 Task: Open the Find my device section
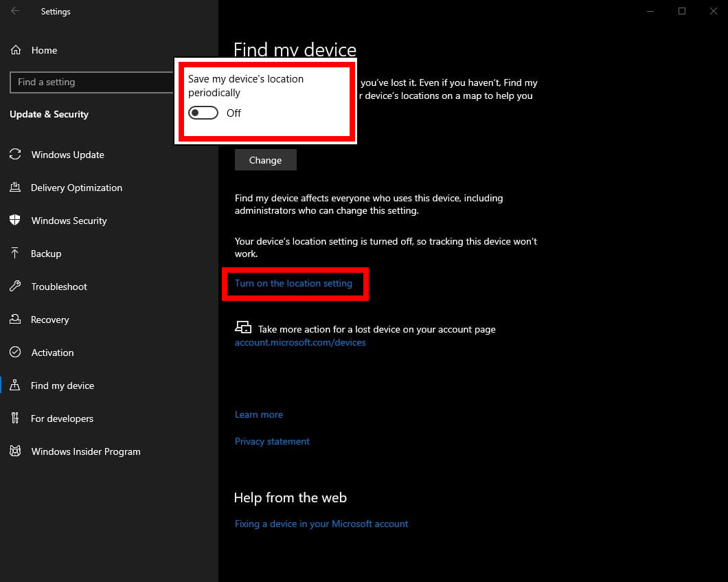pos(62,385)
